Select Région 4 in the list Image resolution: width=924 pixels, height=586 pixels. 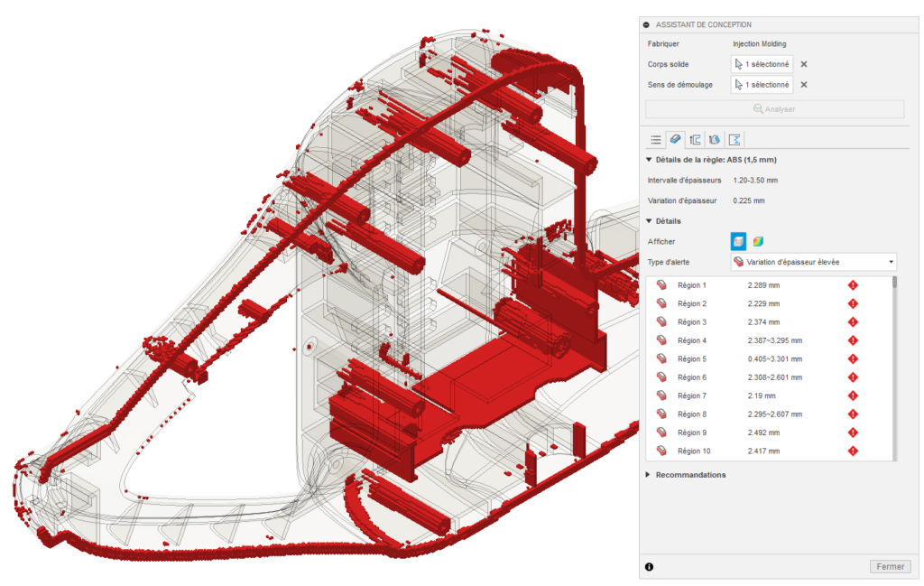[x=692, y=340]
